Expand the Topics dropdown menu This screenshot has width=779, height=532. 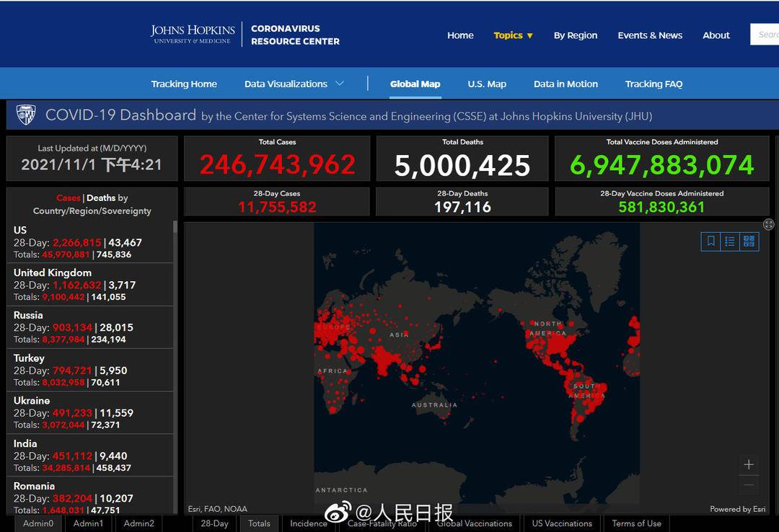(513, 35)
